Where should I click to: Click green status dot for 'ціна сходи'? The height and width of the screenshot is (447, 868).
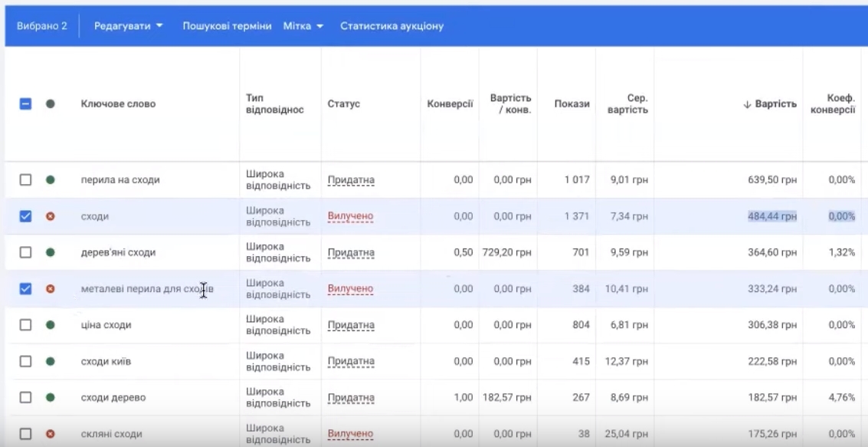[51, 325]
